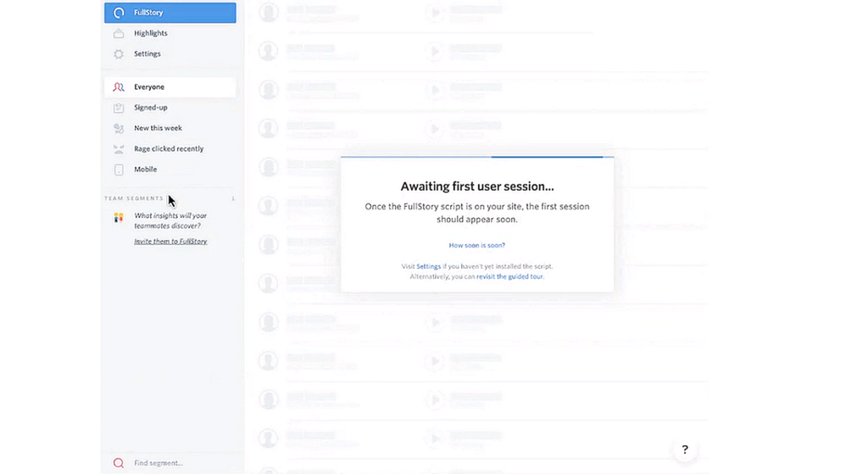Image resolution: width=868 pixels, height=474 pixels.
Task: Click the FullStory logo icon
Action: [119, 12]
